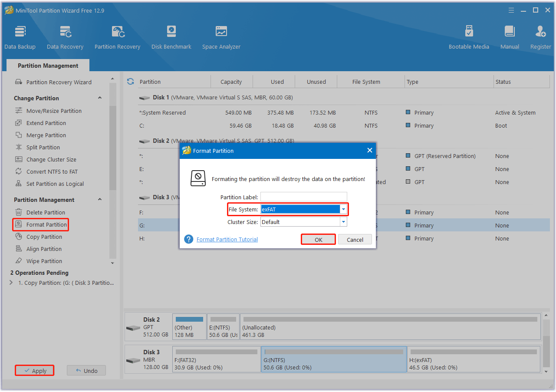Start the Disk Benchmark tool
This screenshot has width=556, height=392.
coord(171,38)
